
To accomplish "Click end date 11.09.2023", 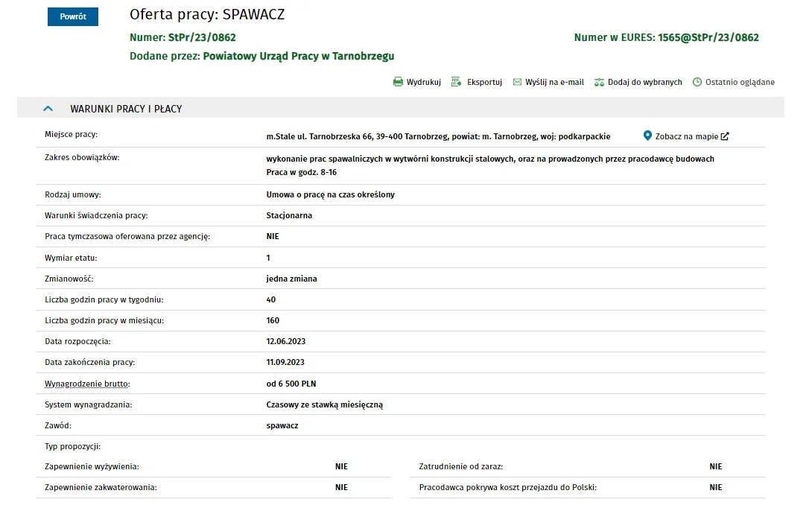I will 285,362.
